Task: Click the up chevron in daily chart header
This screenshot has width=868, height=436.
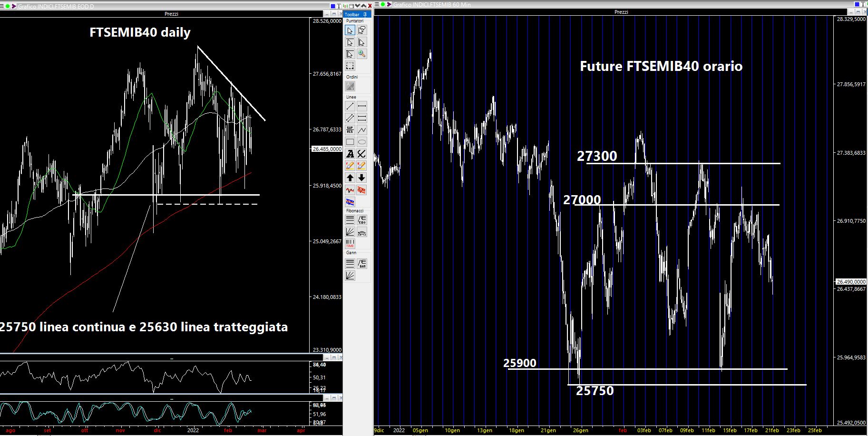Action: (363, 5)
